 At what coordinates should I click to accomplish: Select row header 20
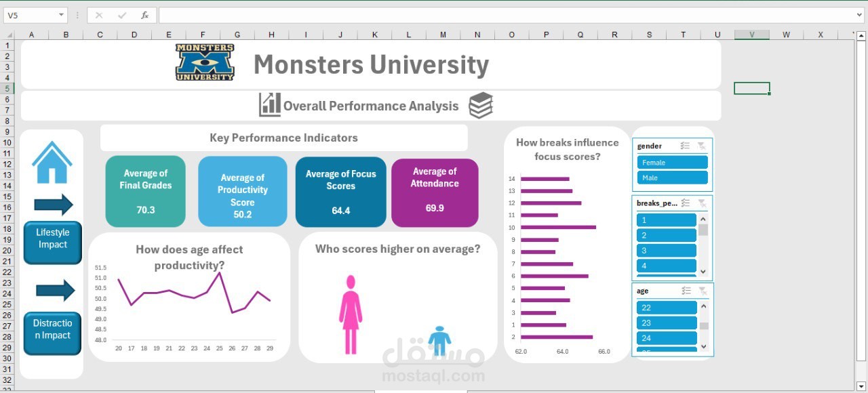click(7, 250)
